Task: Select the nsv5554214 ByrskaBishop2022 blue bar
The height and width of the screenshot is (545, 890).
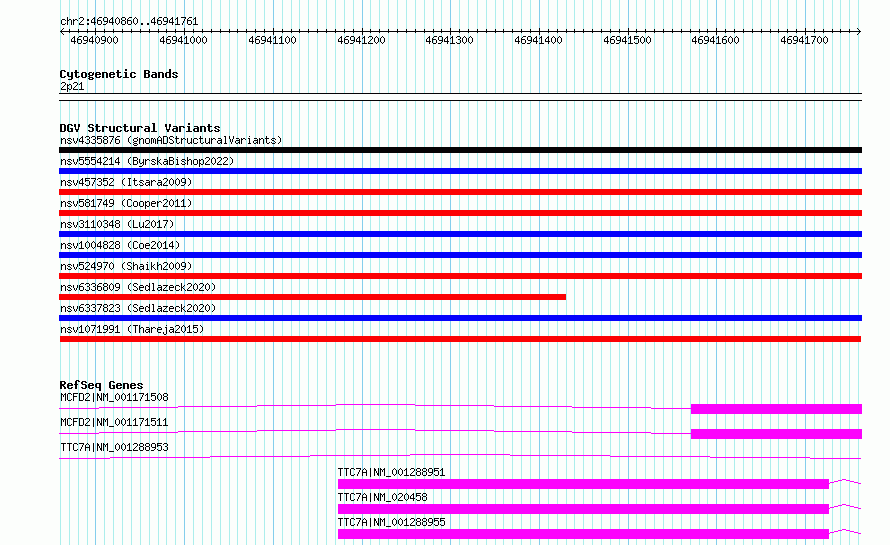Action: coord(460,171)
